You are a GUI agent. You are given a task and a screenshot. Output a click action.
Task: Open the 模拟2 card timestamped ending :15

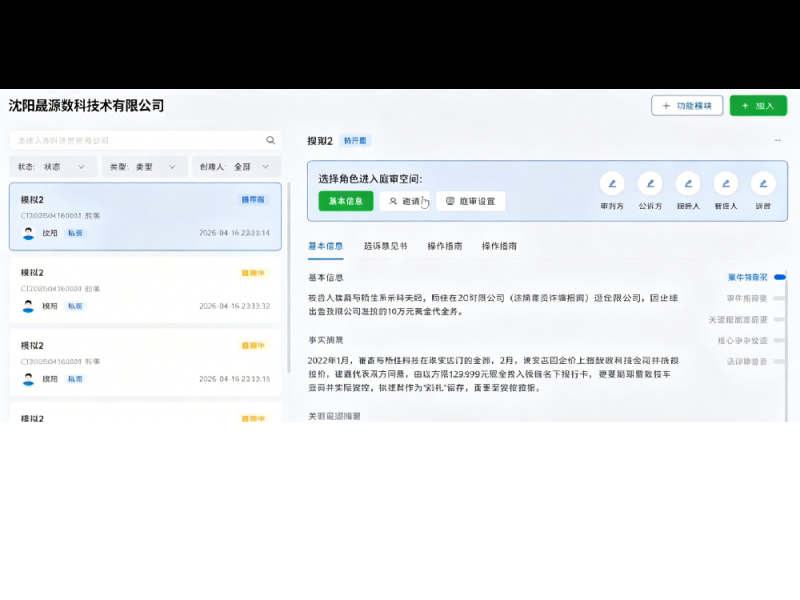pos(145,362)
